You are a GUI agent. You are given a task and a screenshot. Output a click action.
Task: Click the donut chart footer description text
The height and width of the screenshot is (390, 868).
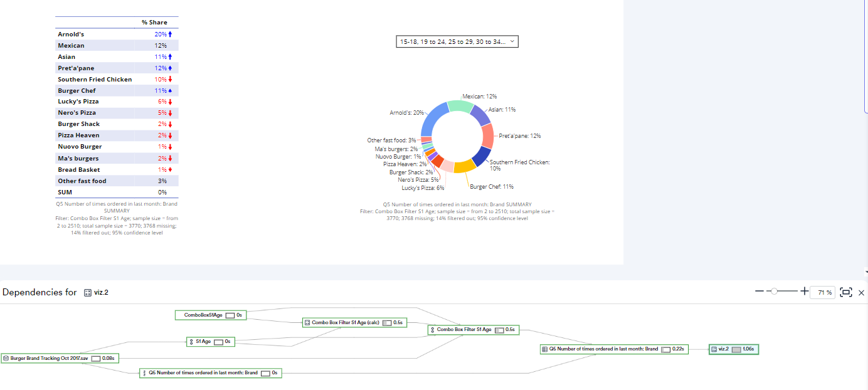(x=457, y=211)
